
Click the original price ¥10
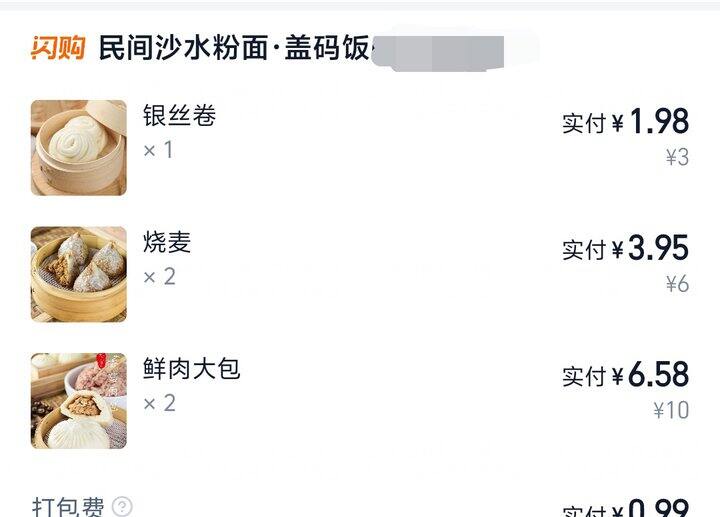[x=671, y=410]
